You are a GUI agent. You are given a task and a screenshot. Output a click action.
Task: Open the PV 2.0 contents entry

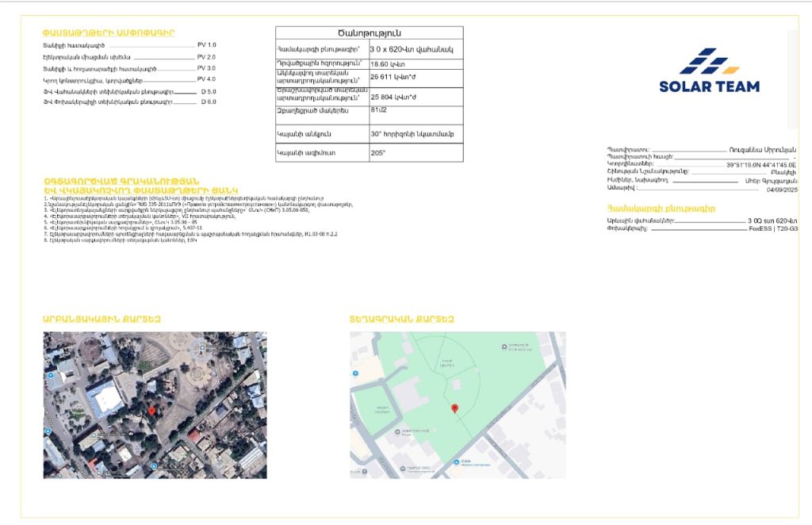tap(206, 57)
